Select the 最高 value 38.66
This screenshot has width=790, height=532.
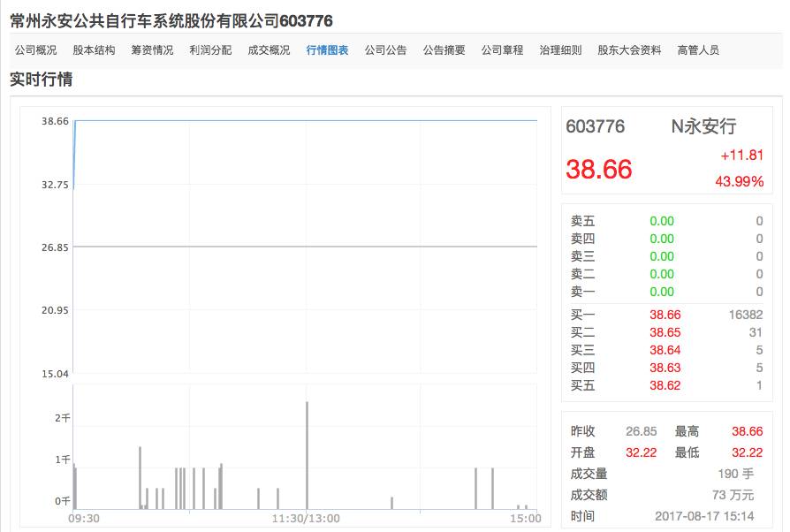pos(748,431)
